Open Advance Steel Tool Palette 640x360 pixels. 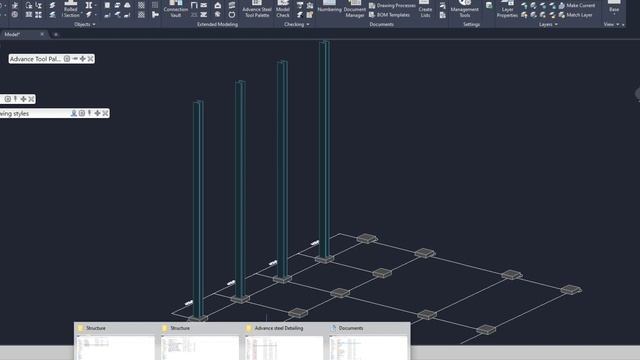(257, 9)
